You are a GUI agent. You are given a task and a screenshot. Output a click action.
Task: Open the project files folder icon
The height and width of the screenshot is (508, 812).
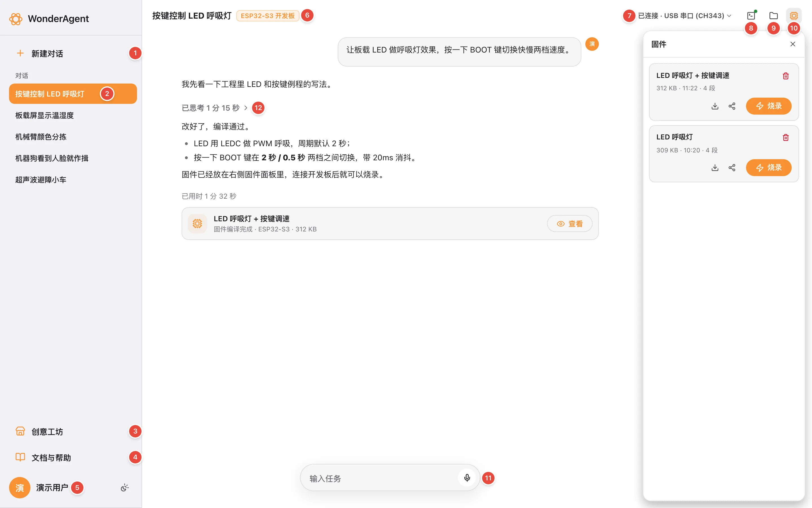coord(773,16)
